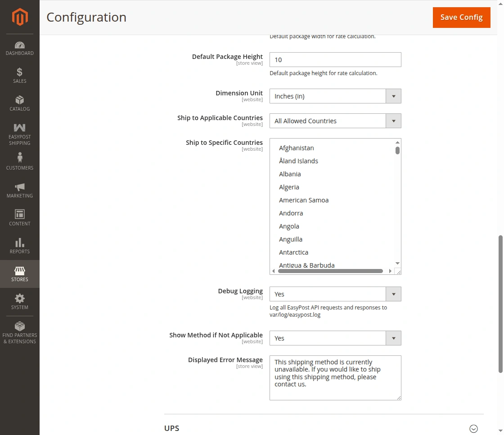Select Anguilla in the country list
504x435 pixels.
291,239
